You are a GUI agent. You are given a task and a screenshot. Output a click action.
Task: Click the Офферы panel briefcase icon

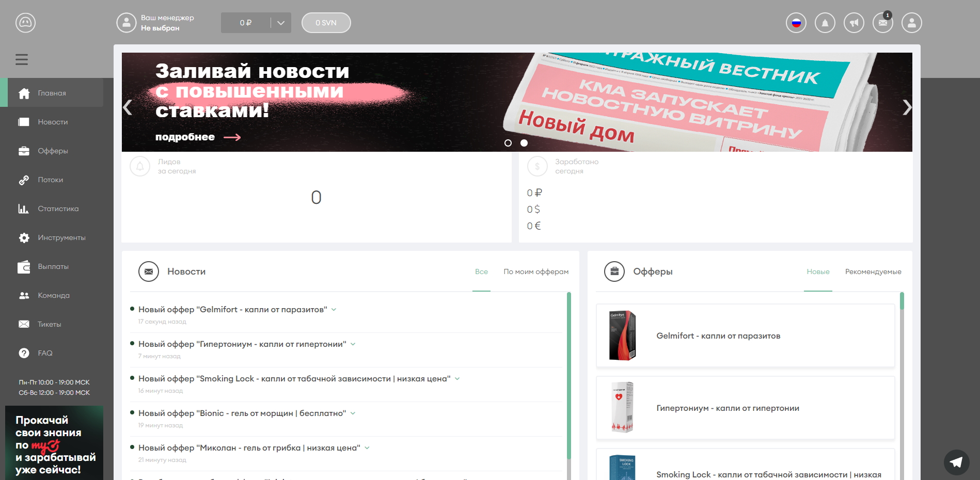click(614, 271)
